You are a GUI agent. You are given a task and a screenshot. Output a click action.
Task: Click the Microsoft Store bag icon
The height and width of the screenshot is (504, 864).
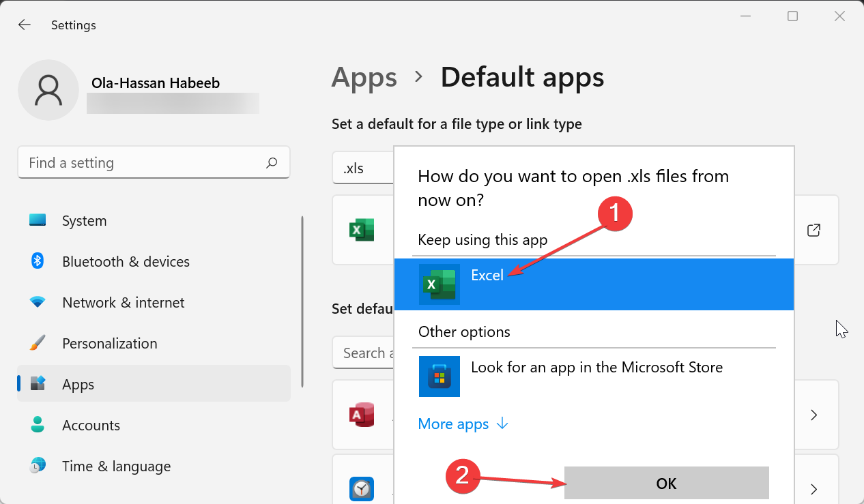click(439, 376)
